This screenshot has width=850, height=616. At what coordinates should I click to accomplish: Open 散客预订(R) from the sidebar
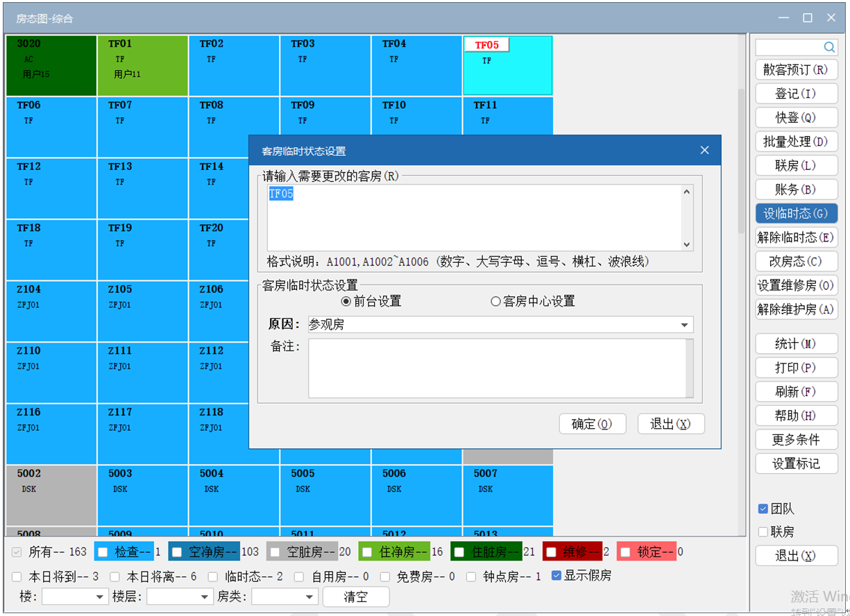[x=796, y=70]
